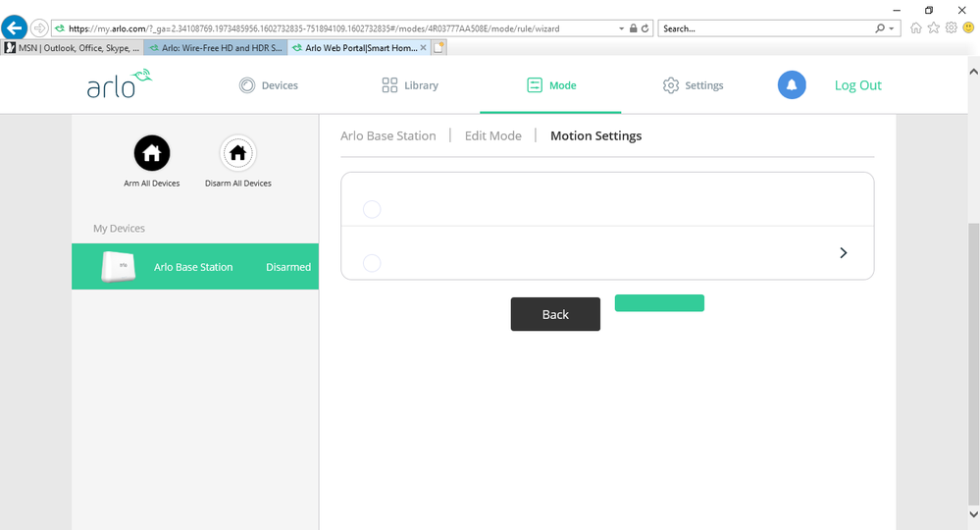Image resolution: width=980 pixels, height=530 pixels.
Task: Click the Log Out link
Action: (x=857, y=85)
